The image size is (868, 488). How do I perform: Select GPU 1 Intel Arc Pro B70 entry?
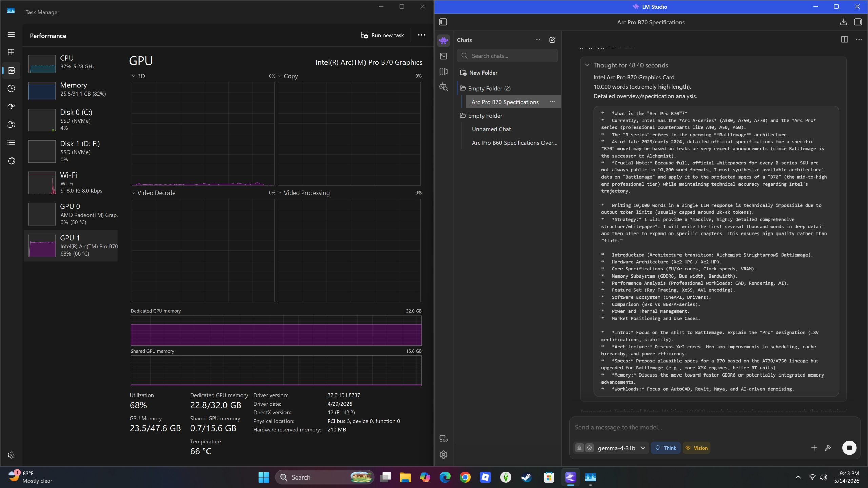pos(71,246)
